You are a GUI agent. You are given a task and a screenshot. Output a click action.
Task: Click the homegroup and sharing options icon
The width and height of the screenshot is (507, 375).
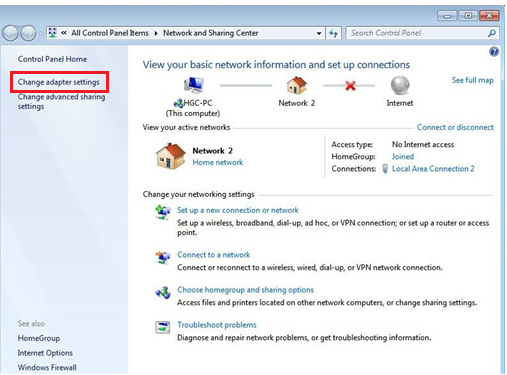(163, 292)
